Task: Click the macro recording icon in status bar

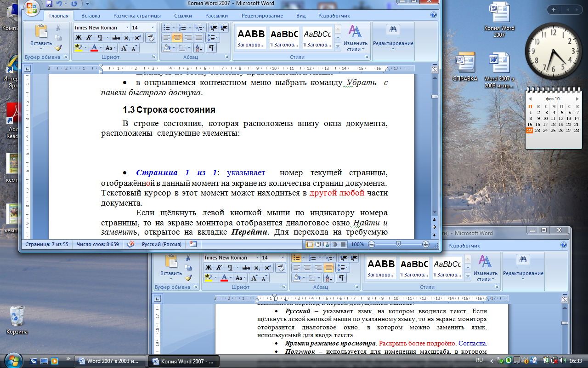Action: point(193,245)
